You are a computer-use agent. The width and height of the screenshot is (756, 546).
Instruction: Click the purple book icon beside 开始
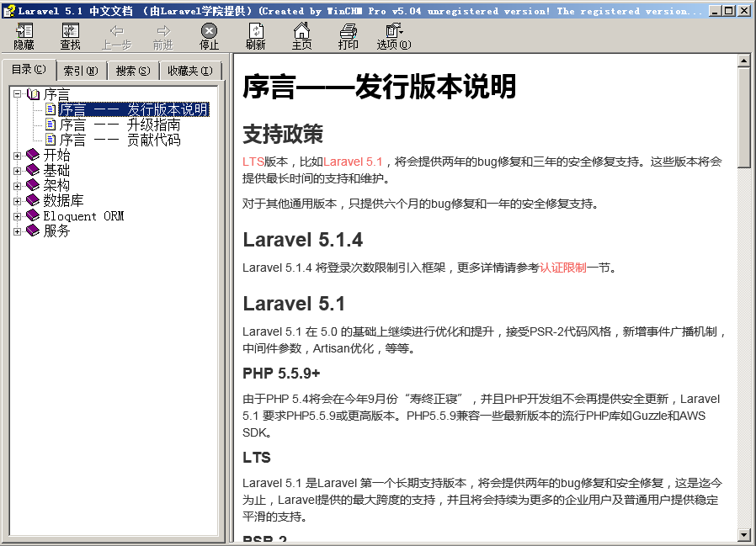(x=33, y=155)
